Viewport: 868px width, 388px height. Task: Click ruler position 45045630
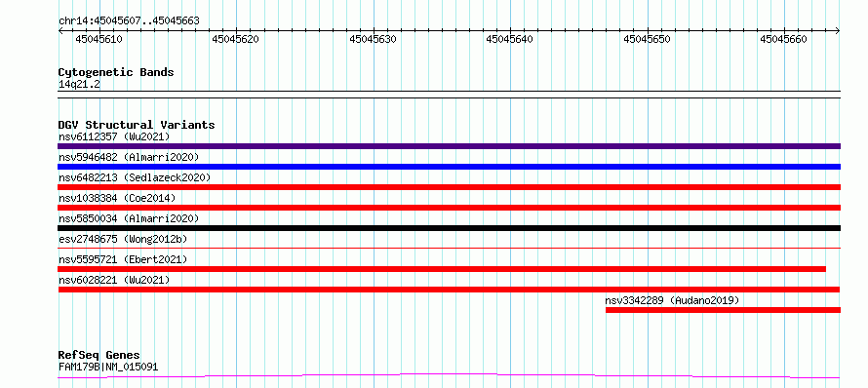click(x=374, y=39)
